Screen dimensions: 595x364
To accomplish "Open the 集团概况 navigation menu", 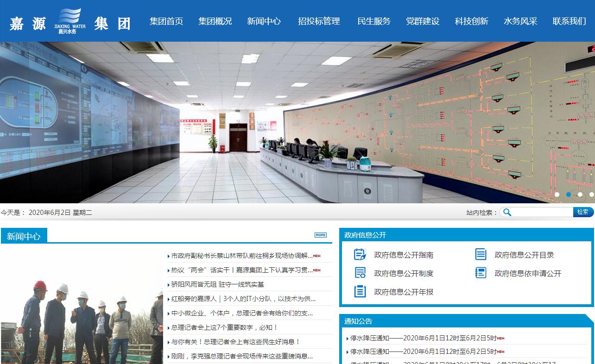I will [215, 21].
